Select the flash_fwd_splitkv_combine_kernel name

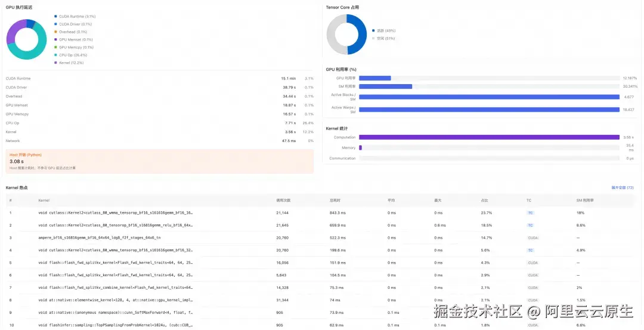(x=116, y=288)
